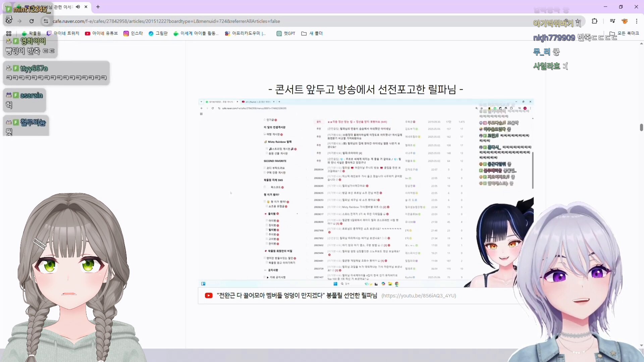644x362 pixels.
Task: Open the Chrome three-dot menu
Action: (x=637, y=21)
